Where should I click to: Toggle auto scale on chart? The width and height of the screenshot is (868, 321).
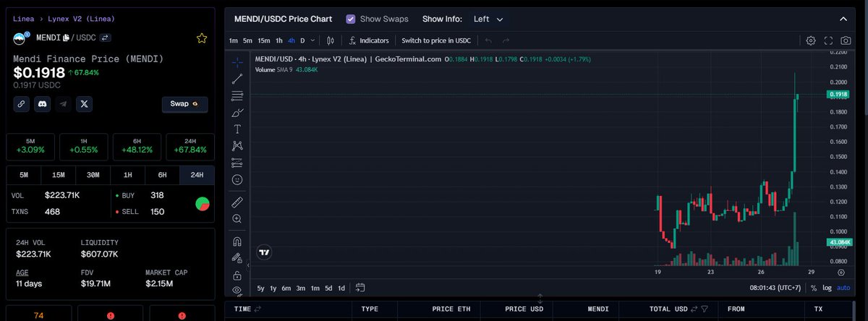click(x=843, y=288)
